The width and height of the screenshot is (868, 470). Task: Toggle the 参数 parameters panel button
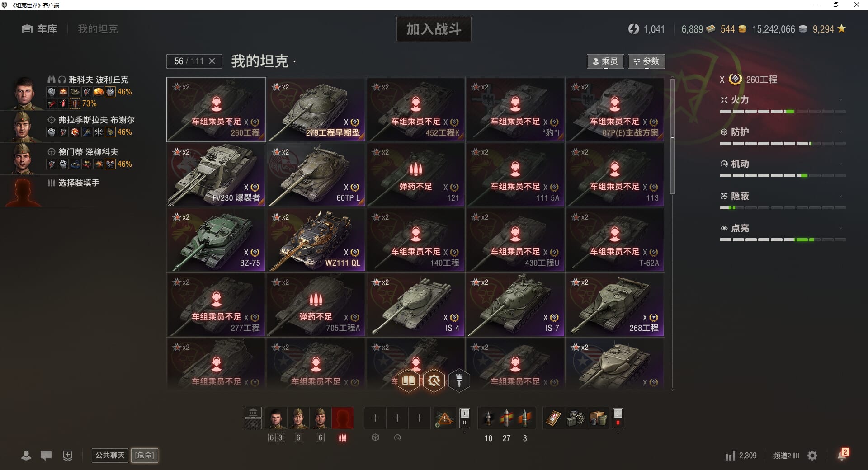pos(646,61)
